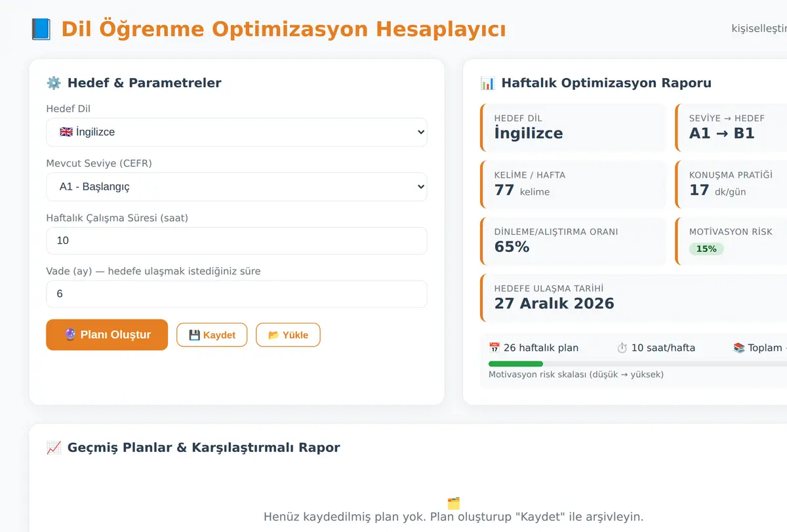Click the 65% listening ratio value
The width and height of the screenshot is (787, 532).
(512, 247)
